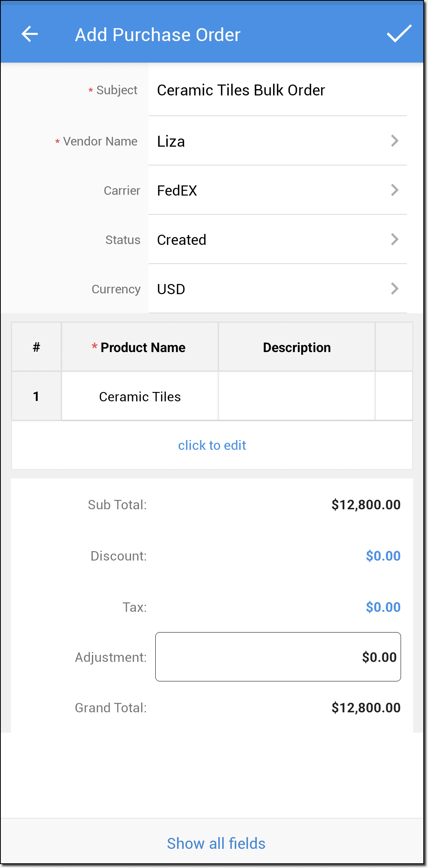Edit the Subject text field
The height and width of the screenshot is (868, 428).
[277, 90]
